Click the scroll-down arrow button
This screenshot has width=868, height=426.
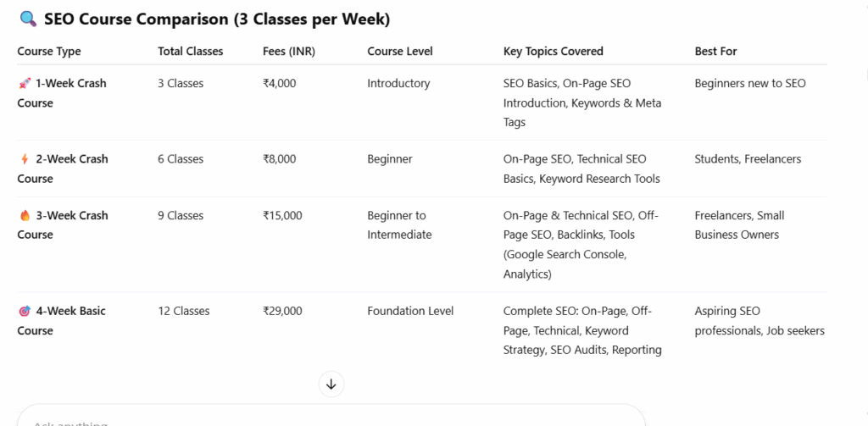coord(331,384)
